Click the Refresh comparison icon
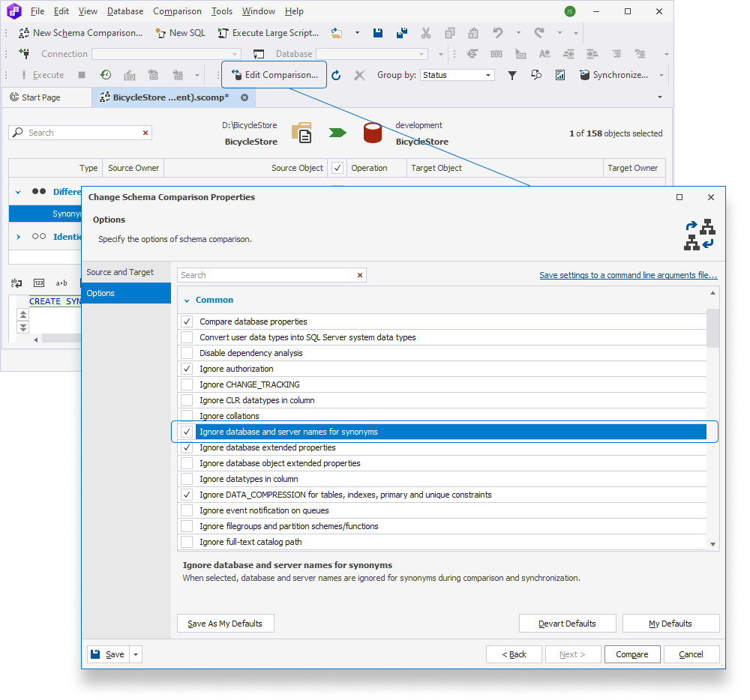This screenshot has height=700, width=750. [336, 75]
